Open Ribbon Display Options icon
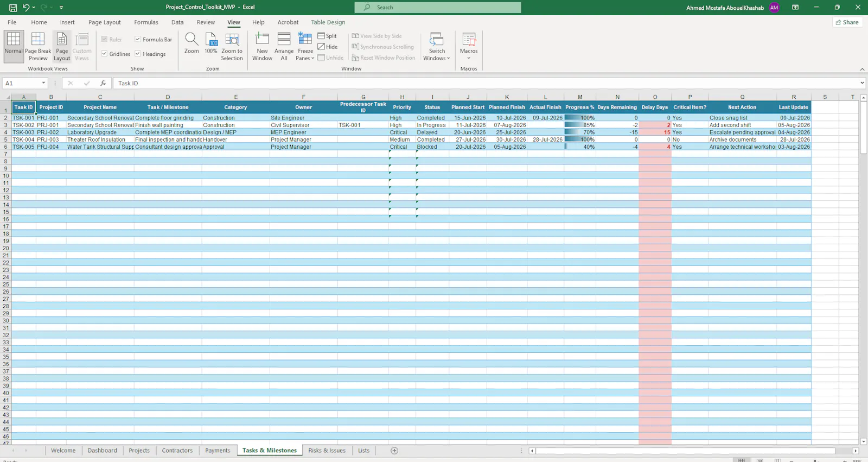This screenshot has width=868, height=462. coord(795,8)
